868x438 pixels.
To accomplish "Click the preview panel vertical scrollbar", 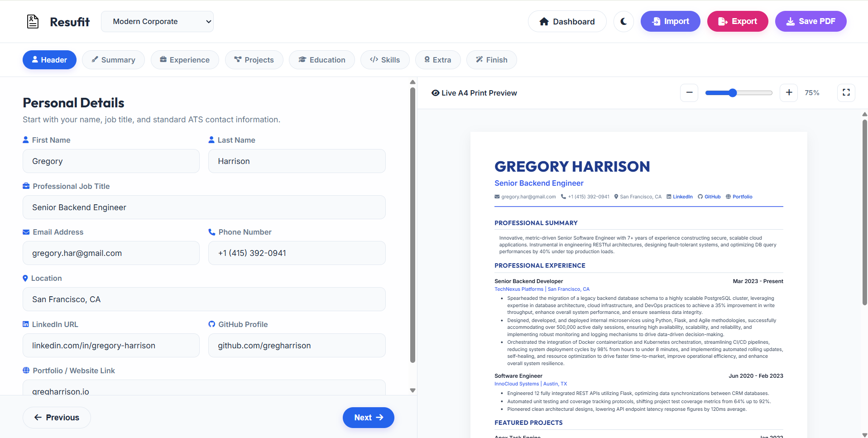I will click(864, 212).
